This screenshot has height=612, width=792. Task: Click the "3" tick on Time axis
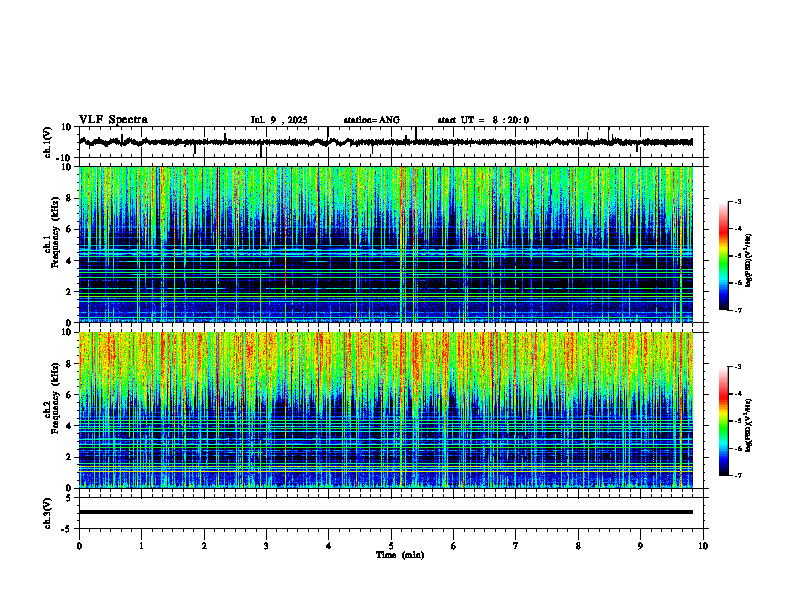pyautogui.click(x=266, y=546)
